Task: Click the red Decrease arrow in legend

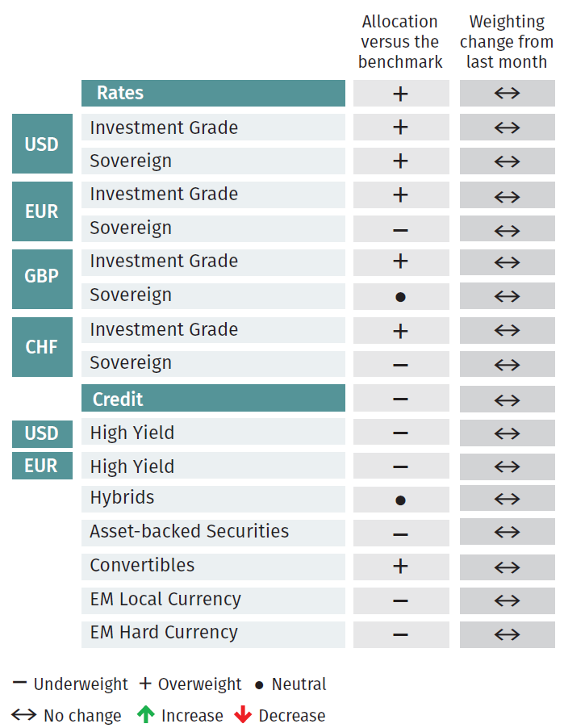Action: click(243, 714)
